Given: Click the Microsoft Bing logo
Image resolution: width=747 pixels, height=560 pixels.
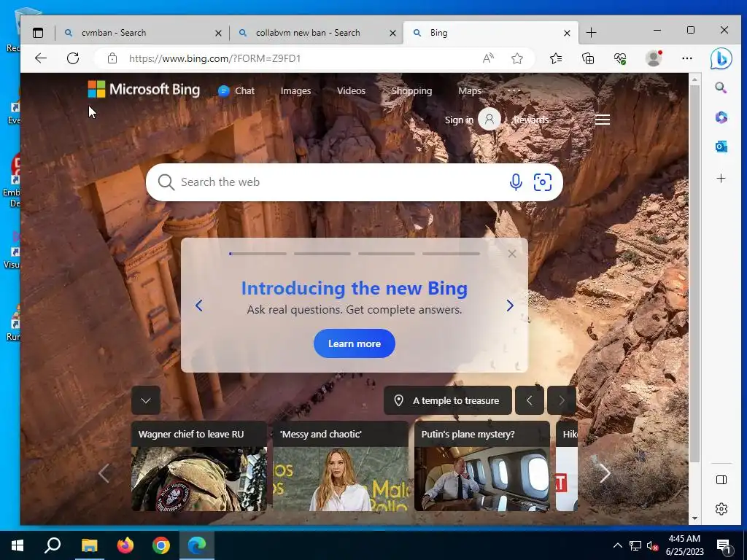Looking at the screenshot, I should [x=144, y=90].
